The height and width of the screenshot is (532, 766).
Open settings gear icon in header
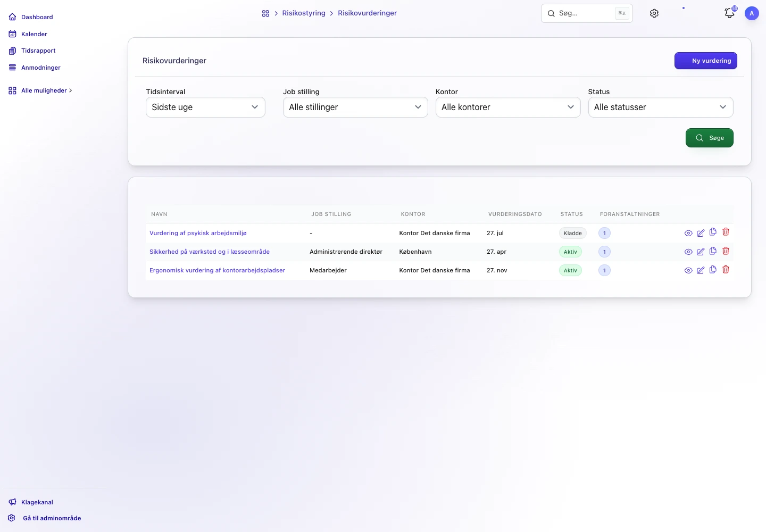[654, 13]
